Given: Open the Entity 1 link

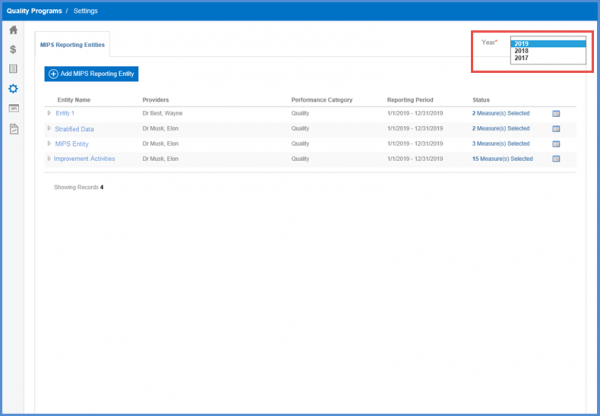Looking at the screenshot, I should [65, 113].
